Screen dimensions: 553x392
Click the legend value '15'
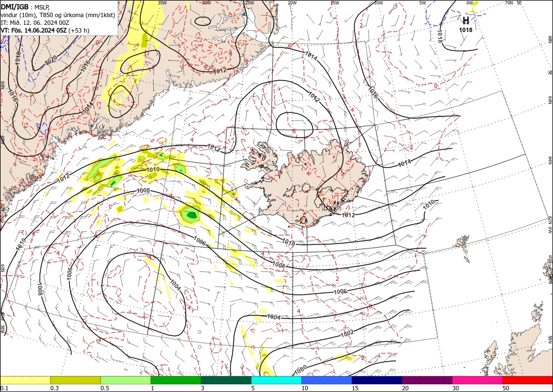(x=355, y=388)
